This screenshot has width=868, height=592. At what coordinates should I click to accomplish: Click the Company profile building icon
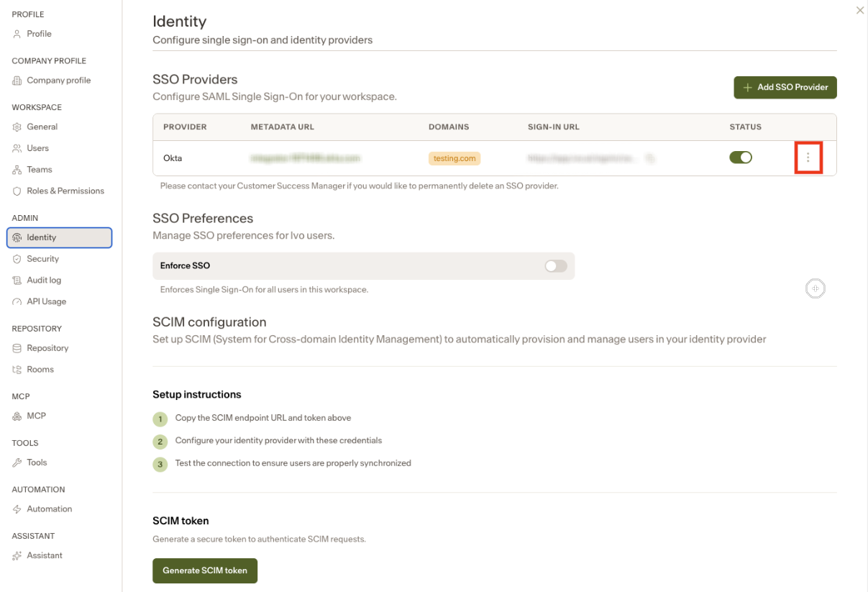[17, 81]
